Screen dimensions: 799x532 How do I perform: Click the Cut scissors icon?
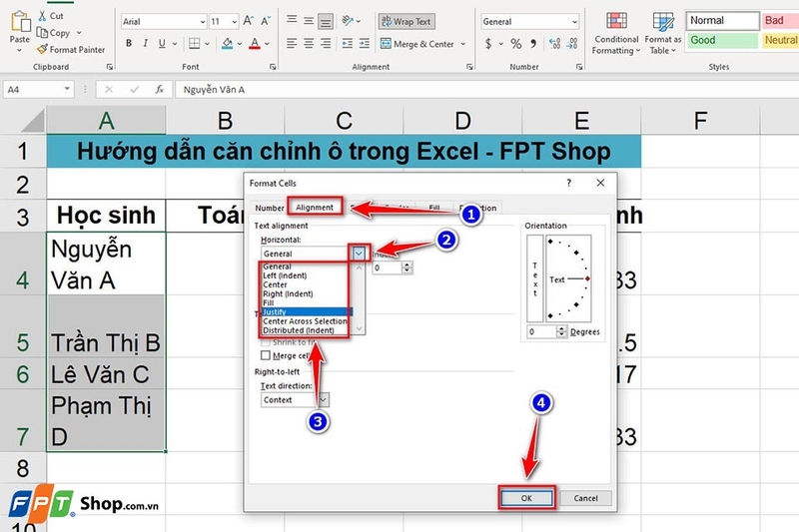pyautogui.click(x=42, y=16)
